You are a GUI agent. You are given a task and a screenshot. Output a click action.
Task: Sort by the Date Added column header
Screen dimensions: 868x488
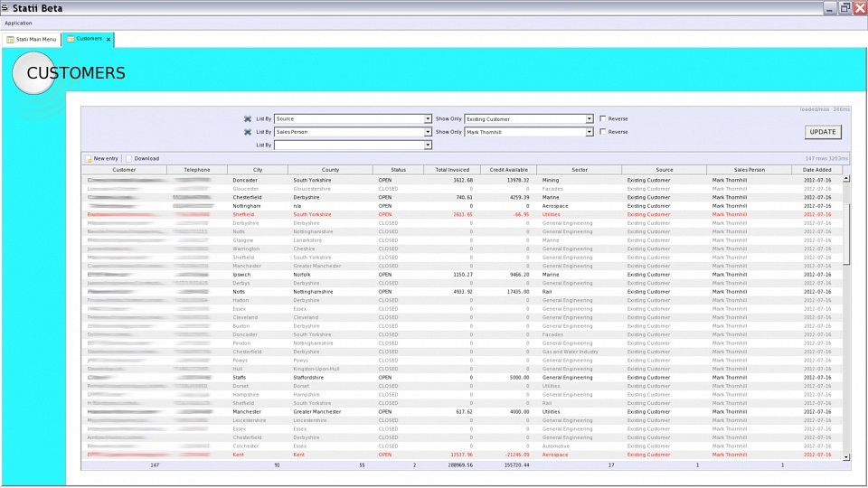coord(816,170)
